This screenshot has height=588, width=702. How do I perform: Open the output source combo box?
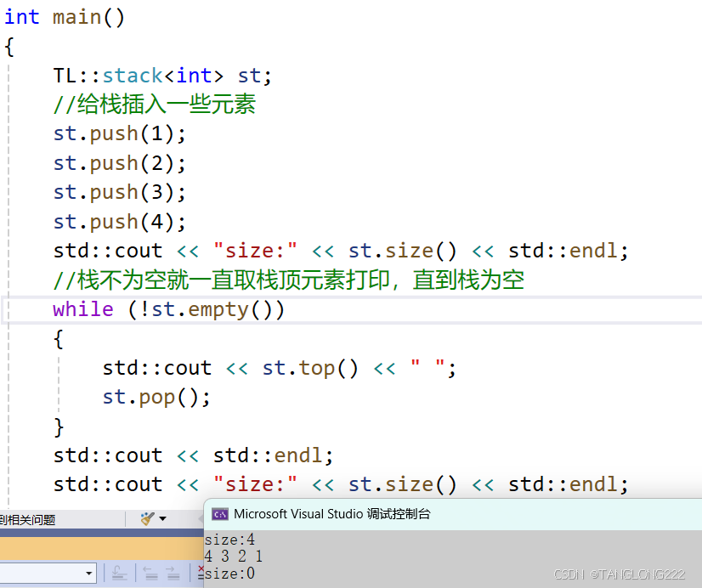[47, 573]
